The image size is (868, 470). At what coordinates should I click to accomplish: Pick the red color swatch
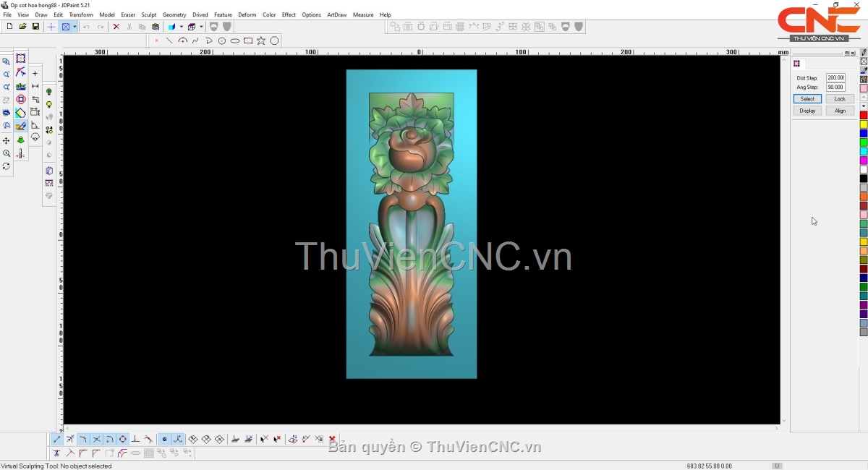864,116
